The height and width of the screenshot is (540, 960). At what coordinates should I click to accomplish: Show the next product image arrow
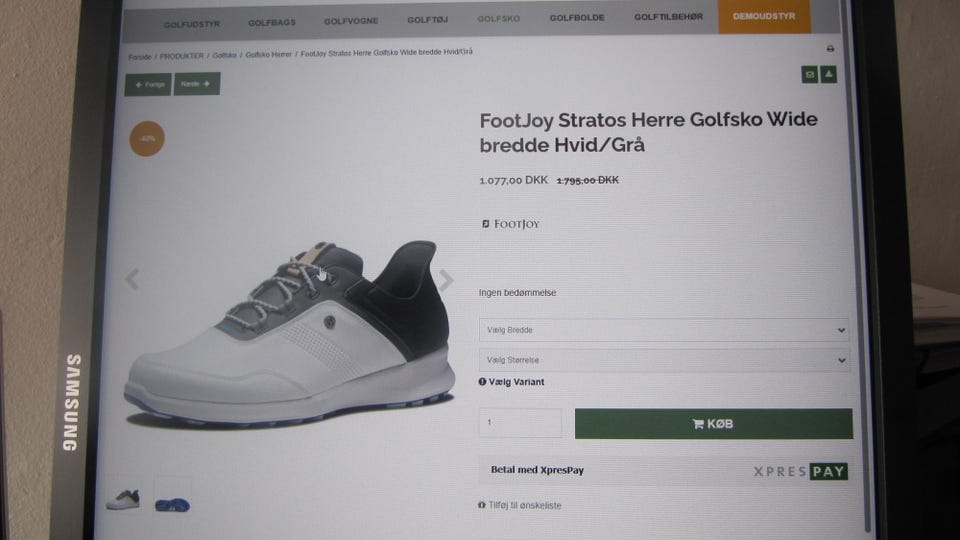tap(446, 280)
